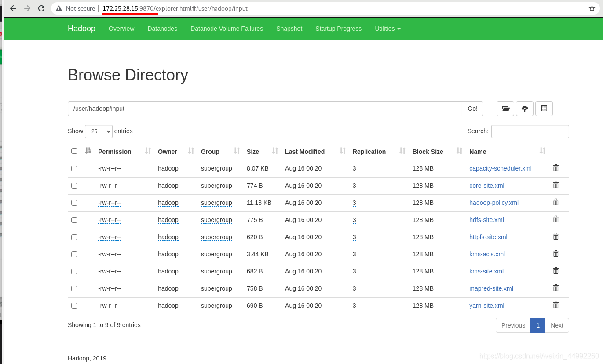This screenshot has height=364, width=603.
Task: Click replication value 3 for core-site.xml
Action: click(x=354, y=186)
